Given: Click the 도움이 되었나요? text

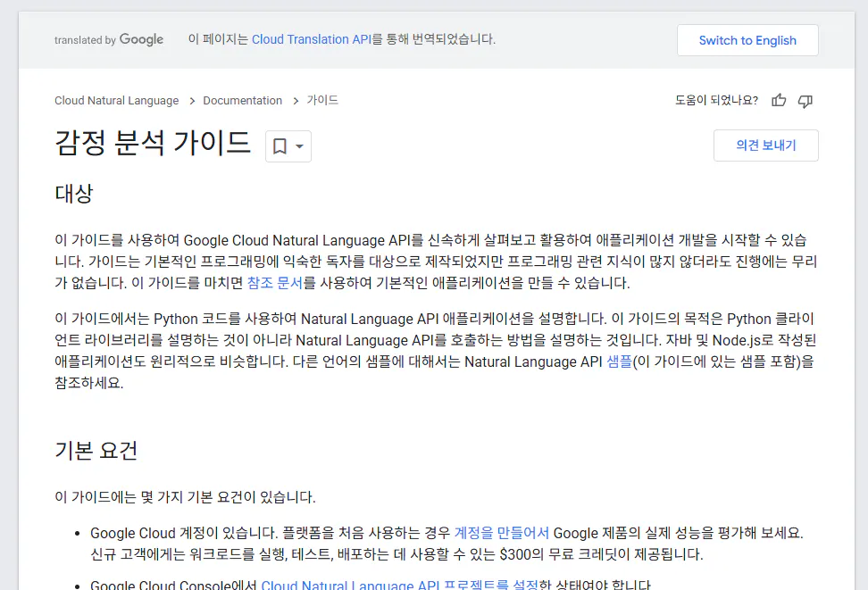Looking at the screenshot, I should coord(716,100).
